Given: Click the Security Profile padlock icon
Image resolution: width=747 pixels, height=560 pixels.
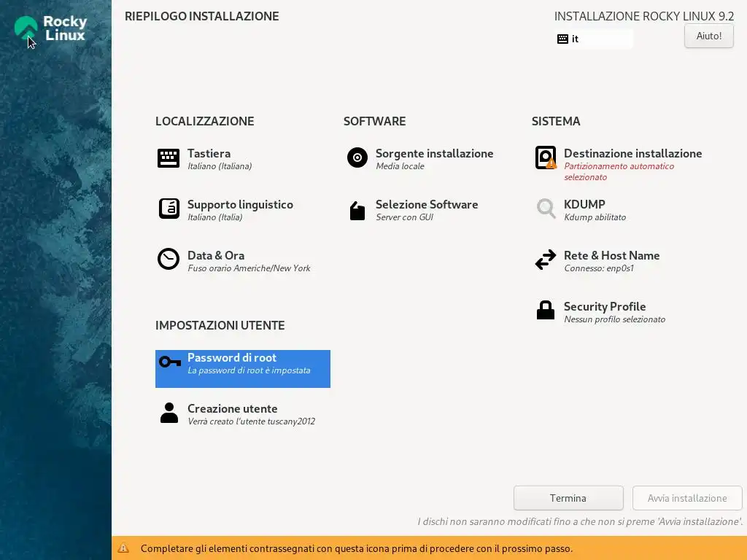Looking at the screenshot, I should coord(546,310).
